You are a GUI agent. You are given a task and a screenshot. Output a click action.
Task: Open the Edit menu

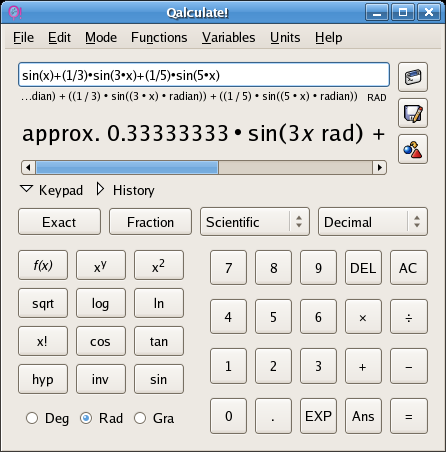pos(59,38)
